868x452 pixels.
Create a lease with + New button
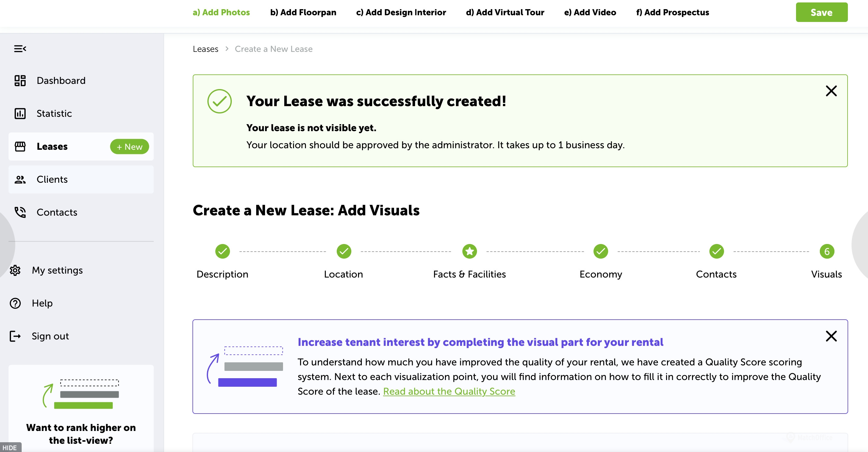pyautogui.click(x=129, y=147)
